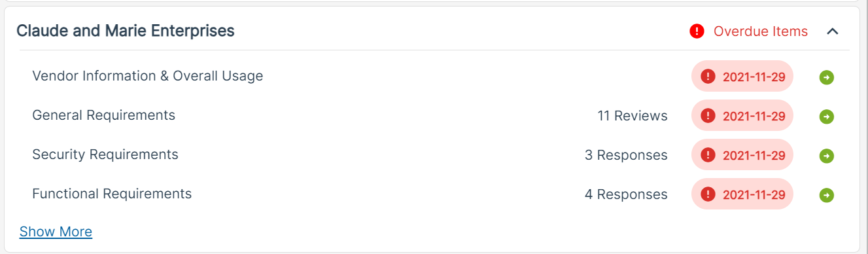Image resolution: width=868 pixels, height=254 pixels.
Task: Open the Security Requirements section label
Action: 105,154
